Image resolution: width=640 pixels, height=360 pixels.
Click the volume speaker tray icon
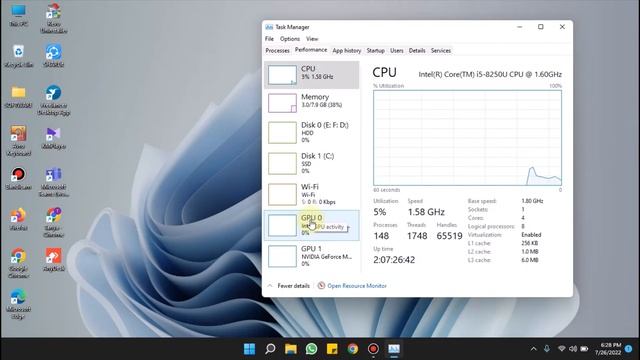coord(573,349)
